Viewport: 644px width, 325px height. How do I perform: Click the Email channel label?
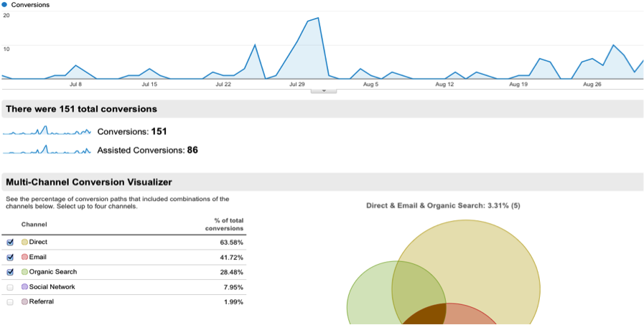pos(38,257)
